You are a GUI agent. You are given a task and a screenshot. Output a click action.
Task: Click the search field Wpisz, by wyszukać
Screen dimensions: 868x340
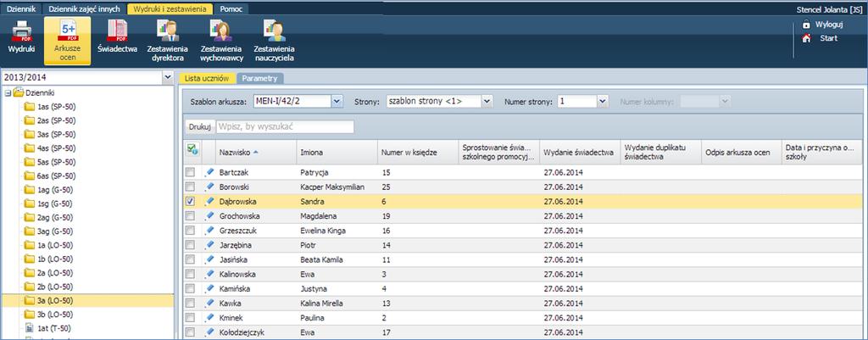(285, 127)
